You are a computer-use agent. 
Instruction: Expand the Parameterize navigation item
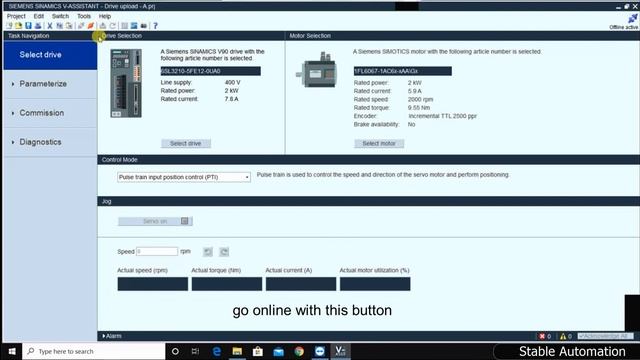point(50,84)
